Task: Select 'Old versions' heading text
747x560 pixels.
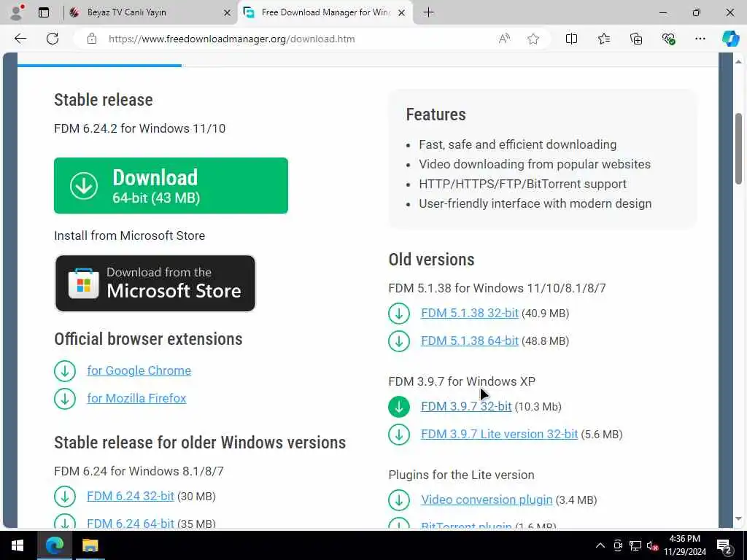Action: pos(432,260)
